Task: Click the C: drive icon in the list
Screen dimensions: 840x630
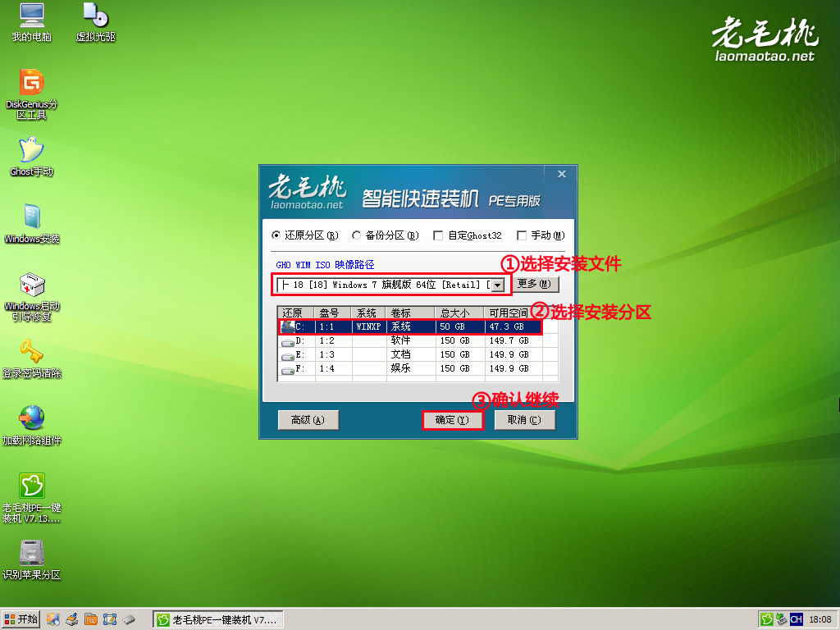Action: [288, 326]
